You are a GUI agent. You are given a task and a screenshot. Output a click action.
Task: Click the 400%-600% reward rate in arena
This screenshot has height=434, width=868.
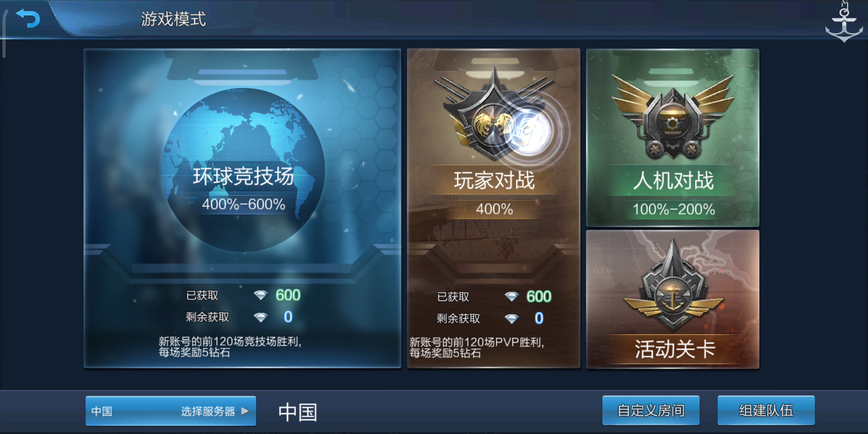[x=244, y=204]
